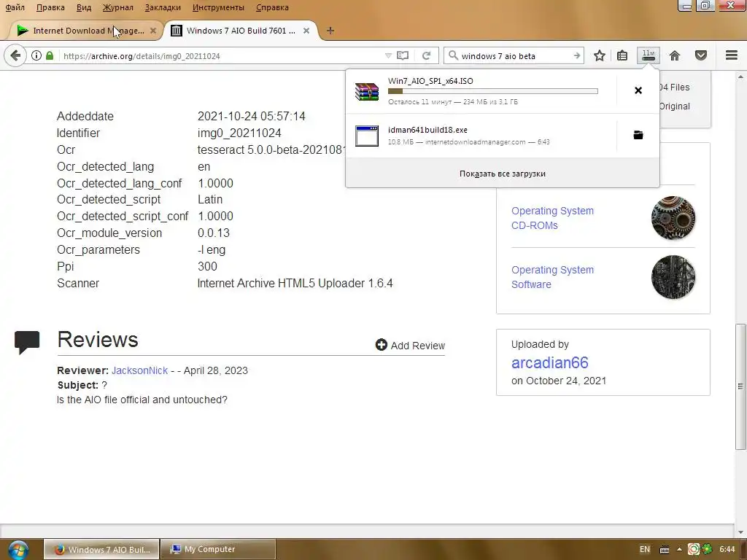Screen dimensions: 747x560
Task: Click the 2021-10-24 05:57:14 added date
Action: (251, 116)
